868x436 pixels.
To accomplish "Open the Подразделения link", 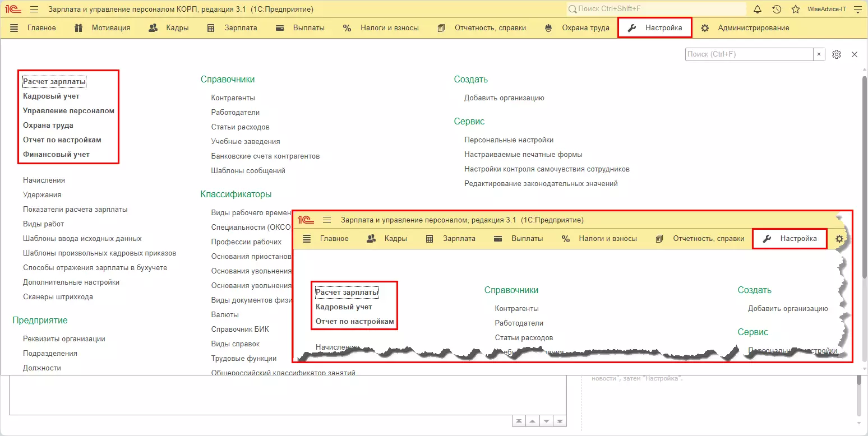I will pyautogui.click(x=50, y=354).
